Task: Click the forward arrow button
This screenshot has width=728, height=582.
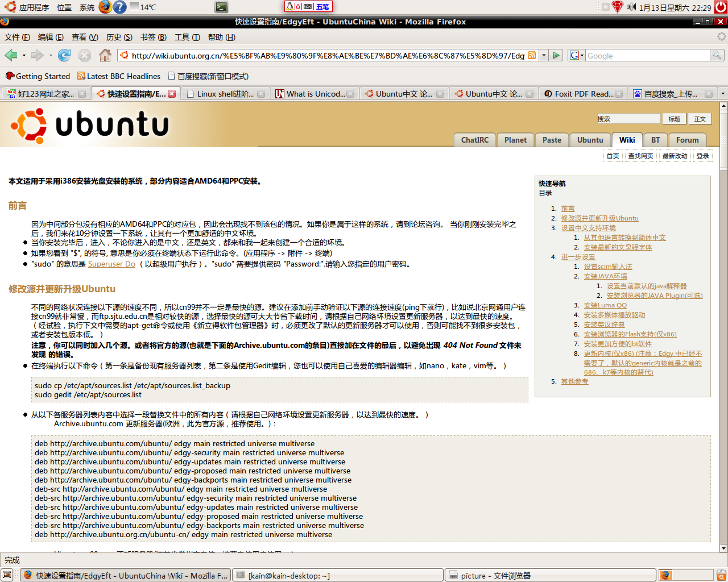Action: point(38,55)
